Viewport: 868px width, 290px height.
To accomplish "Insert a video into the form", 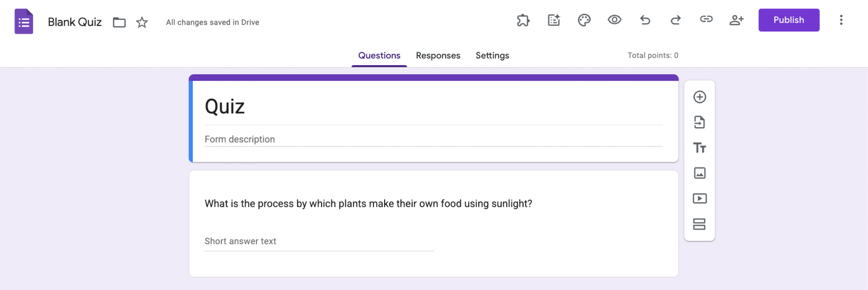I will click(700, 199).
